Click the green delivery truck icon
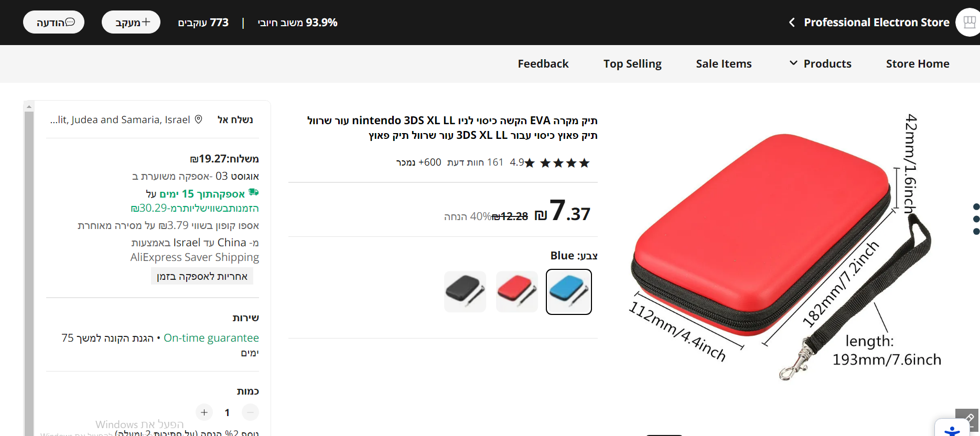The height and width of the screenshot is (436, 980). (x=254, y=192)
